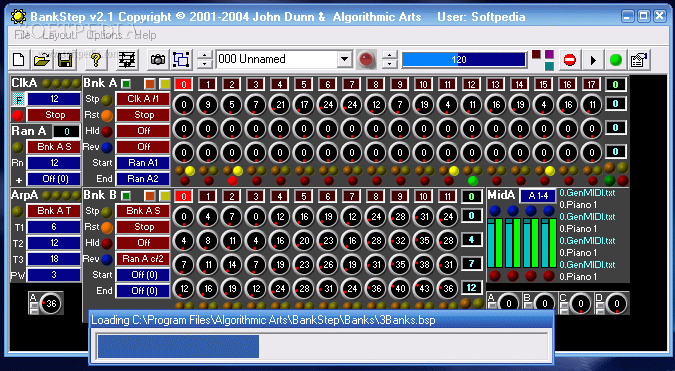Click the bright red LED under Bnk A step 2
The height and width of the screenshot is (371, 675).
[232, 180]
